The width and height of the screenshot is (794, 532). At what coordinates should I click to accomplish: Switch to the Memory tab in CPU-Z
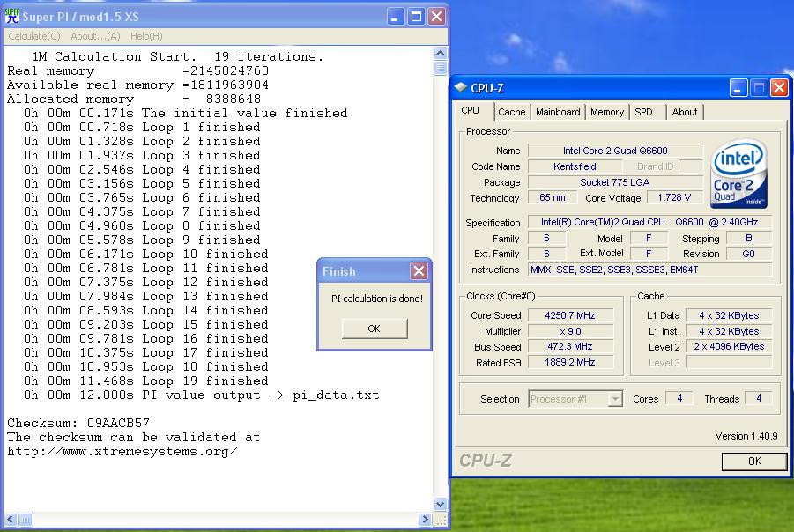click(606, 112)
